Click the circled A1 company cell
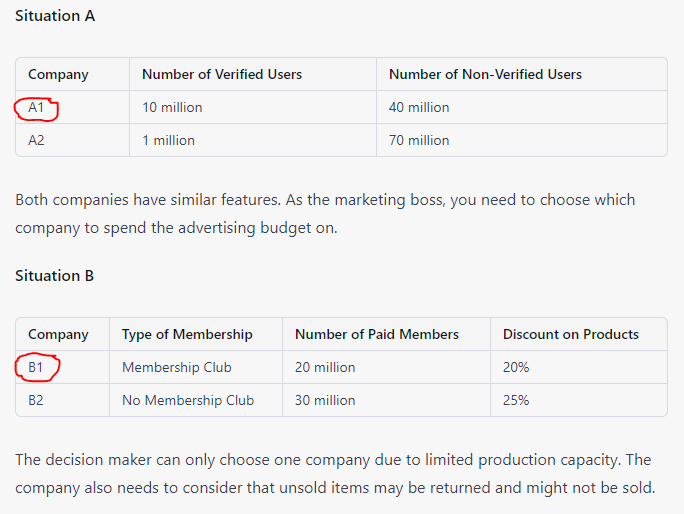 [37, 107]
